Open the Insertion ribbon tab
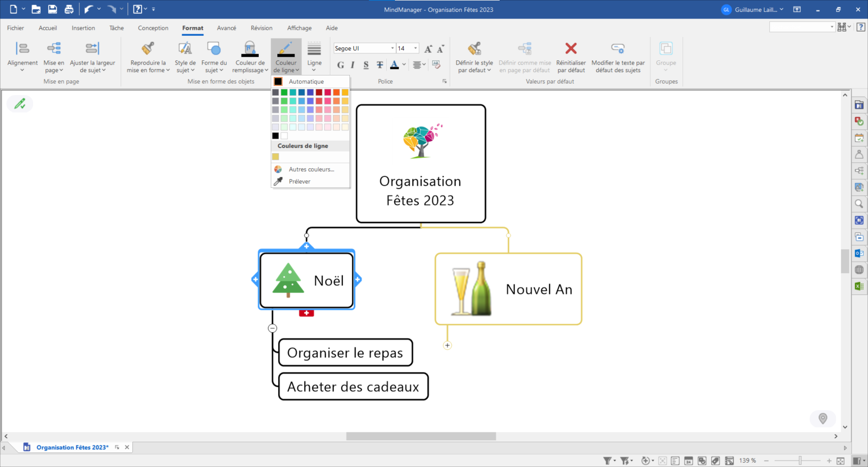The height and width of the screenshot is (467, 868). pos(83,28)
